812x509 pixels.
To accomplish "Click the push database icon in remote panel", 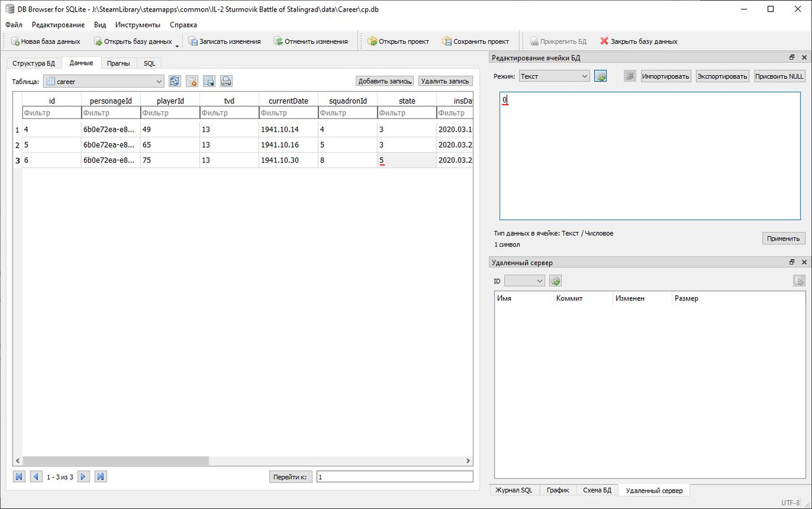I will [799, 281].
